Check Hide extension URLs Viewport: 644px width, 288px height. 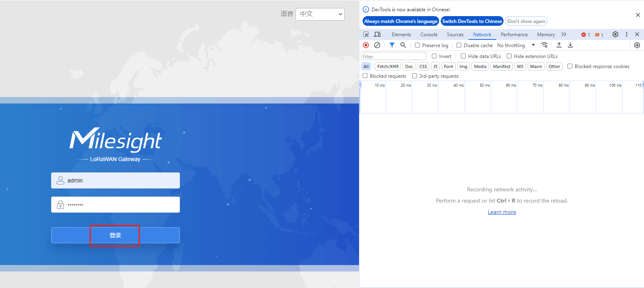click(x=509, y=56)
